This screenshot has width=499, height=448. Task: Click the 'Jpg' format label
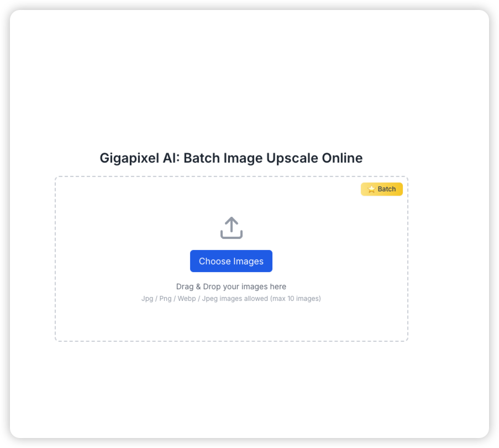tap(147, 299)
